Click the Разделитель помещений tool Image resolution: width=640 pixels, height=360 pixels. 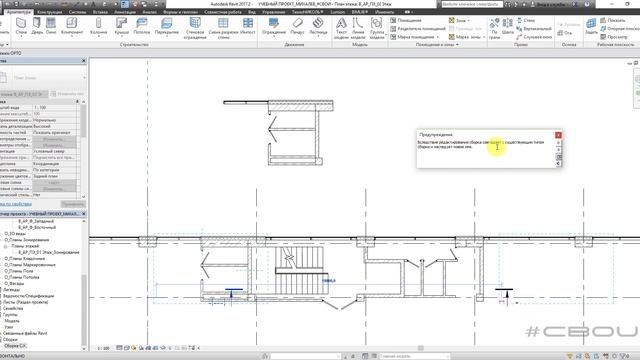tap(418, 29)
